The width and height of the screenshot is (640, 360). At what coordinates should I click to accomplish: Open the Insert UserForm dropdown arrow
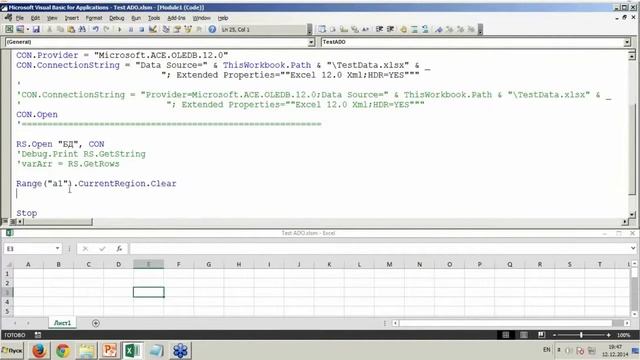[28, 29]
